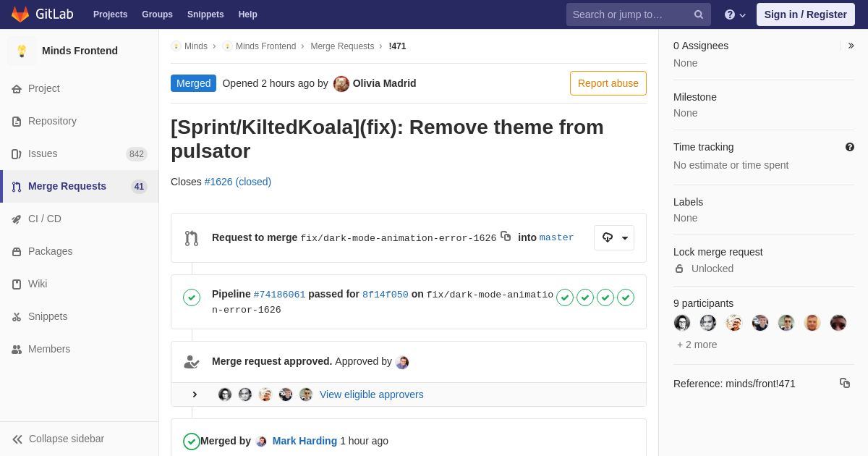
Task: Select Merge Requests in sidebar
Action: coord(79,186)
